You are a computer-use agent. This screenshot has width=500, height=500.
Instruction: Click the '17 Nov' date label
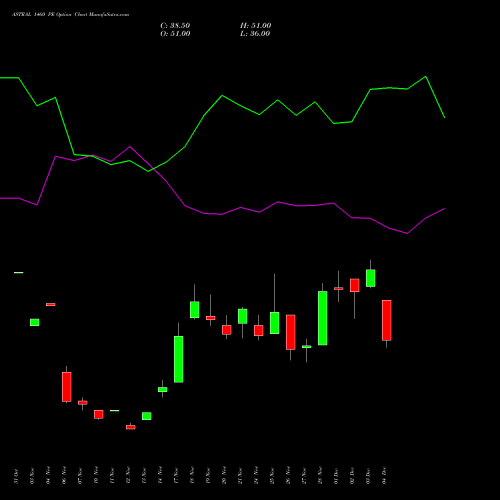tap(176, 476)
